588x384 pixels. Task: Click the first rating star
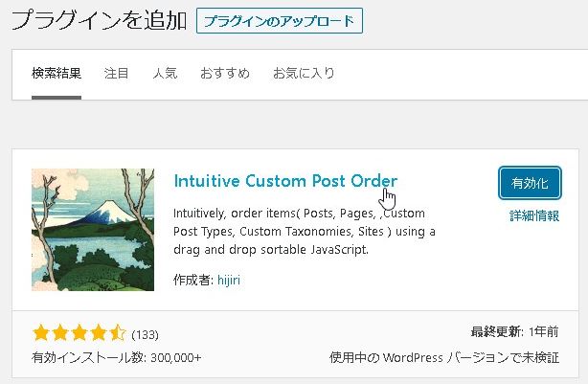click(41, 334)
